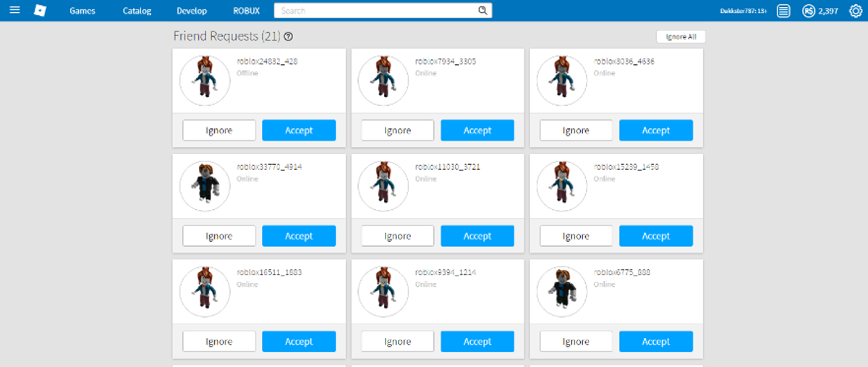Screen dimensions: 868x367
Task: Open the hamburger navigation menu
Action: (14, 11)
